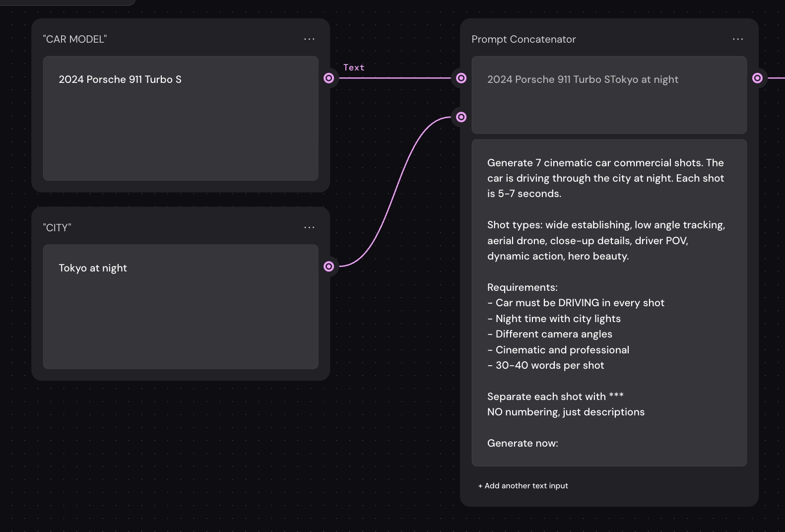Select the "CITY" node title

click(57, 228)
